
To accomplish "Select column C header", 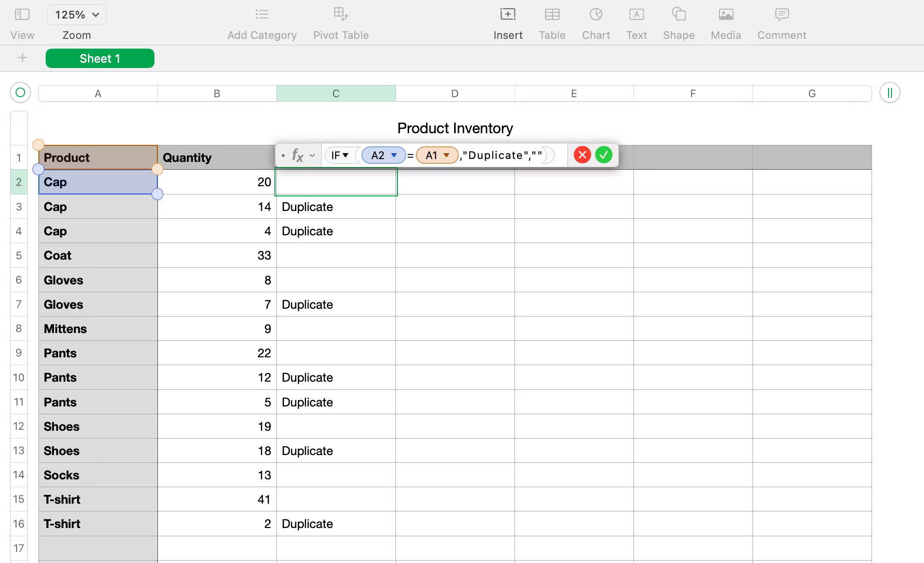I will 336,93.
